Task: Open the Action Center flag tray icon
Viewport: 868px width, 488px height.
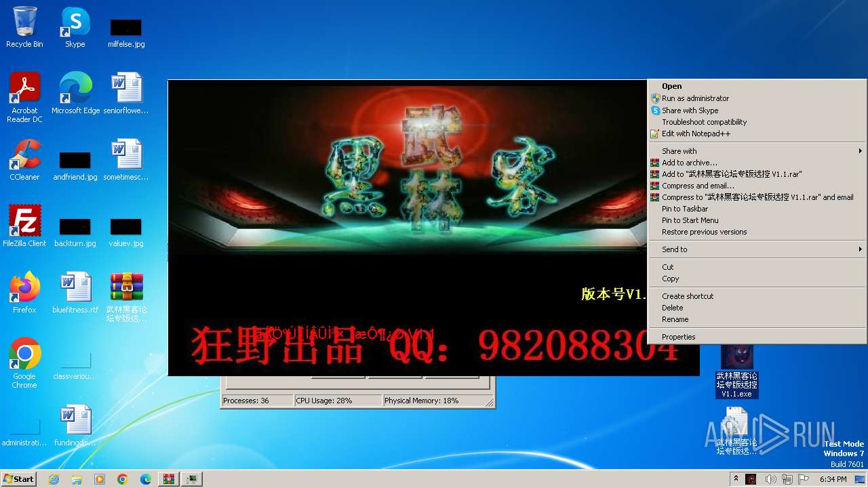Action: coord(804,479)
